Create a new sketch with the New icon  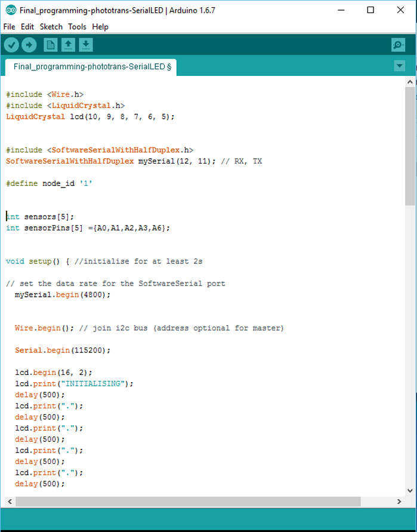click(51, 45)
